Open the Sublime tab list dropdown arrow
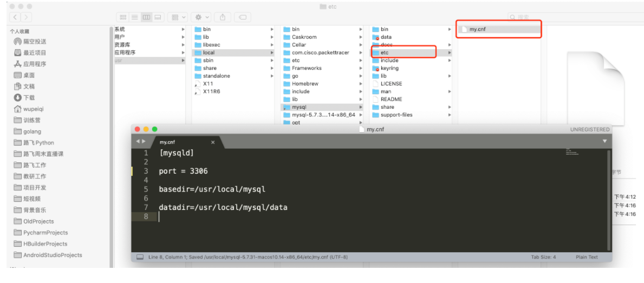The width and height of the screenshot is (644, 283). (604, 141)
